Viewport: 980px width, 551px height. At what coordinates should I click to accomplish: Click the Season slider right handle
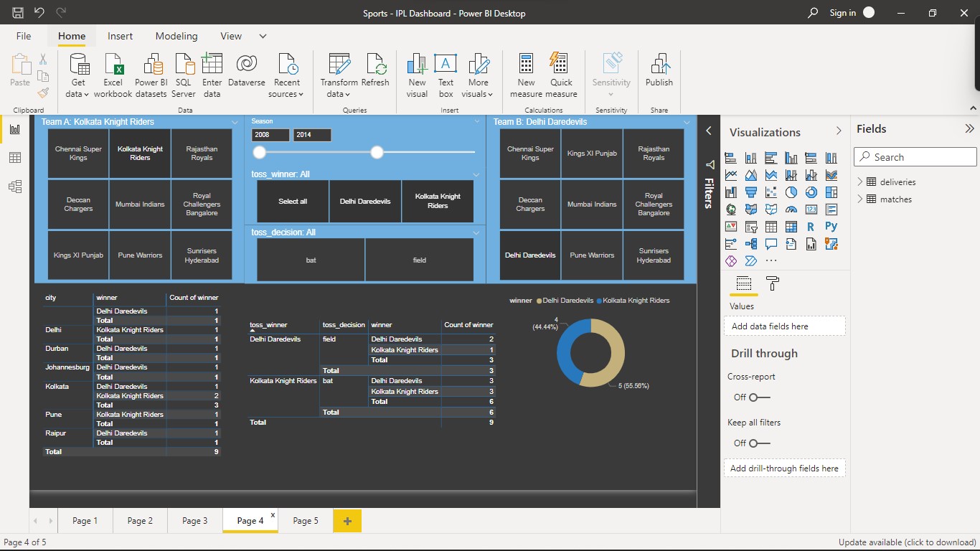(x=377, y=152)
